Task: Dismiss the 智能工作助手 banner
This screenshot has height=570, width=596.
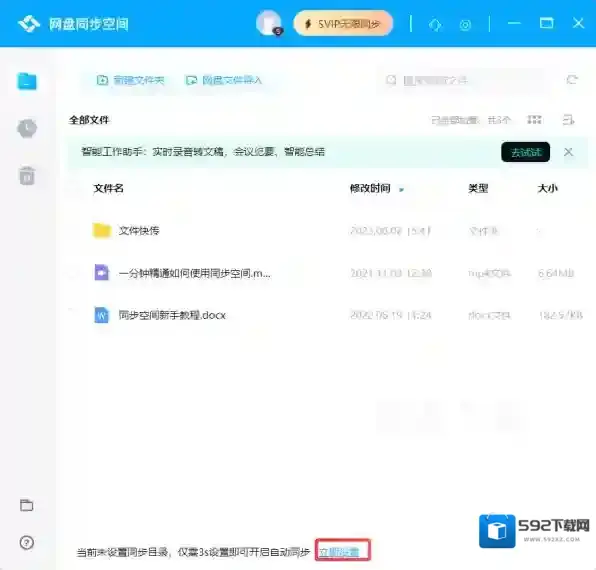Action: [x=568, y=152]
